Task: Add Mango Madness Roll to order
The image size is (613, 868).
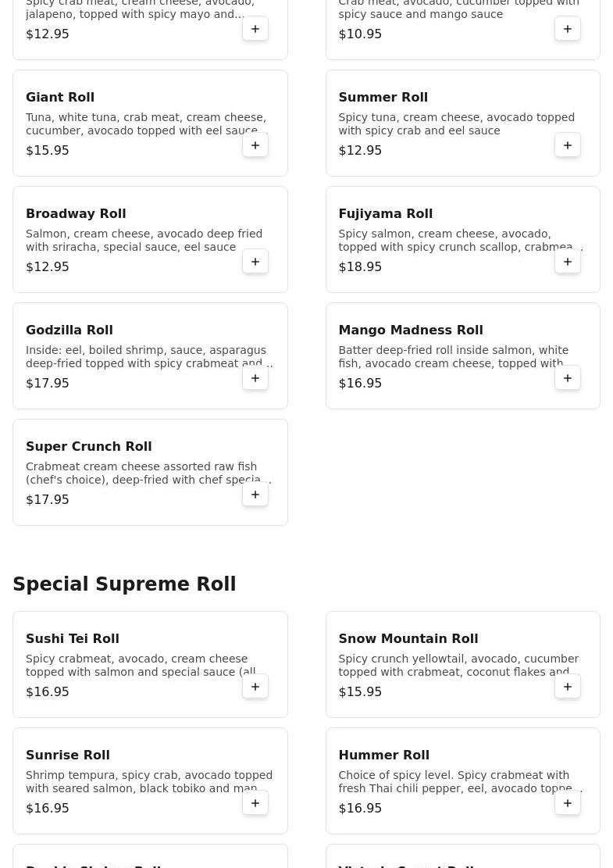Action: coord(568,378)
